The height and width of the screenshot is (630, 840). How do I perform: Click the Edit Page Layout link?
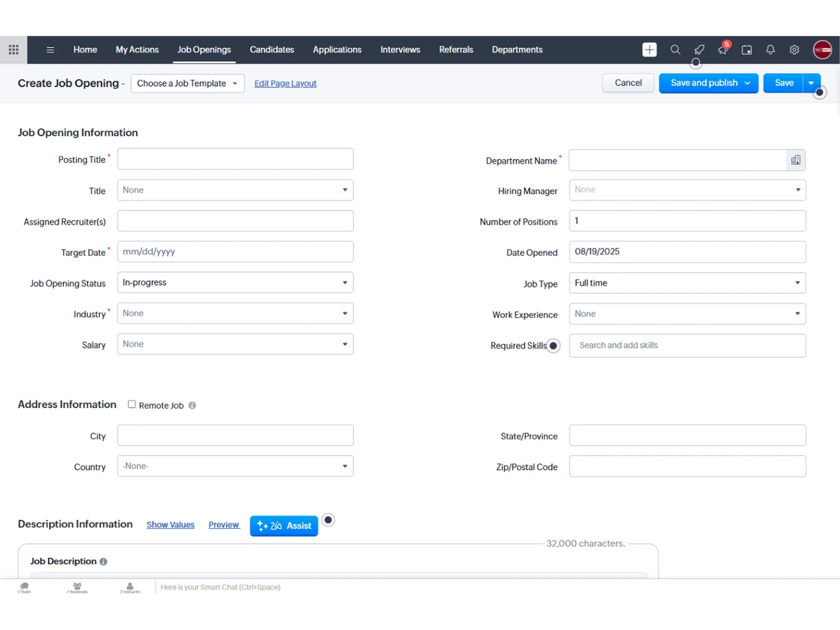pos(285,83)
